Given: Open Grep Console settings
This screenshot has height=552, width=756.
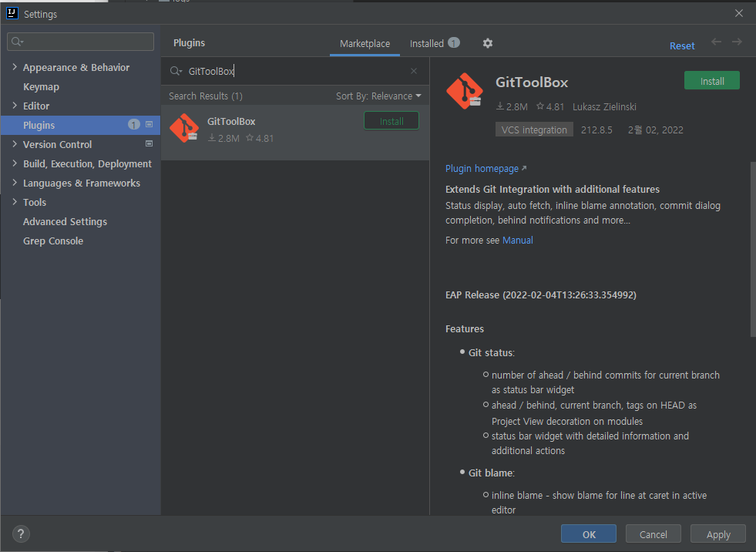Looking at the screenshot, I should coord(53,241).
